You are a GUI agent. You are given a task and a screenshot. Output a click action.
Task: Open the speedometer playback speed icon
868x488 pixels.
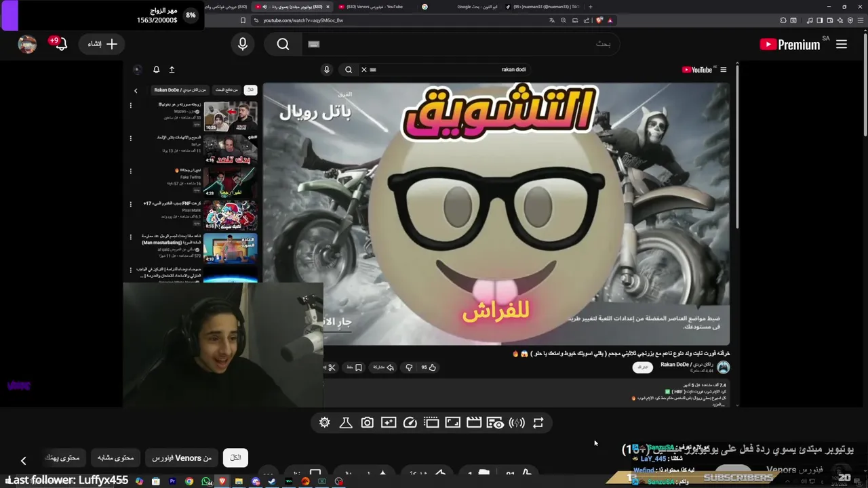(410, 423)
